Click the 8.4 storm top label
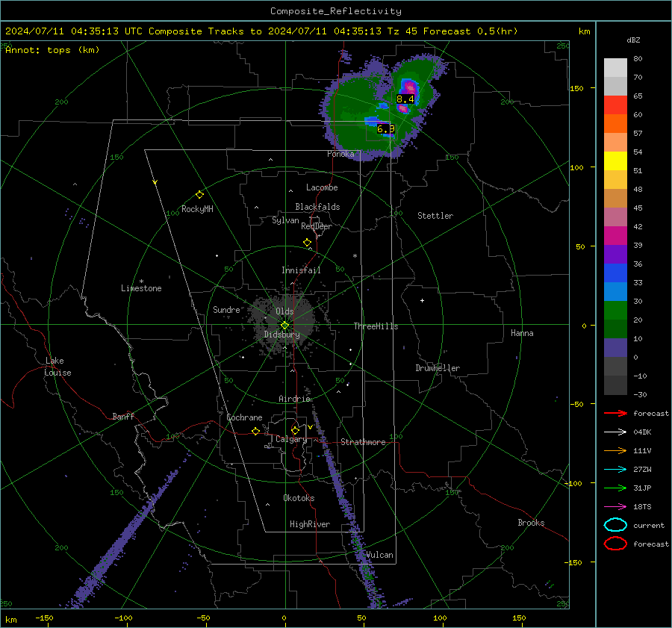672x628 pixels. point(405,99)
